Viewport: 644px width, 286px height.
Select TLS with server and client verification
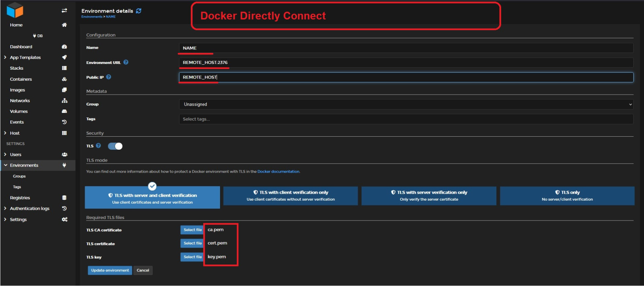[152, 198]
